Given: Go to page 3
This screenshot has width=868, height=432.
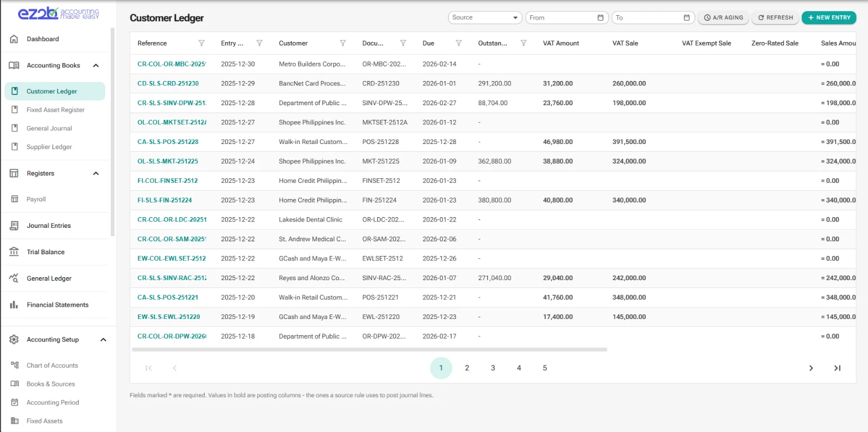Looking at the screenshot, I should coord(493,368).
